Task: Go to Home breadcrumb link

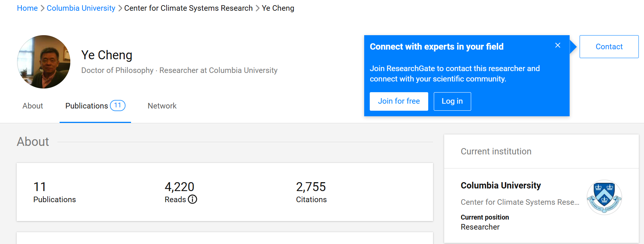Action: (x=27, y=8)
